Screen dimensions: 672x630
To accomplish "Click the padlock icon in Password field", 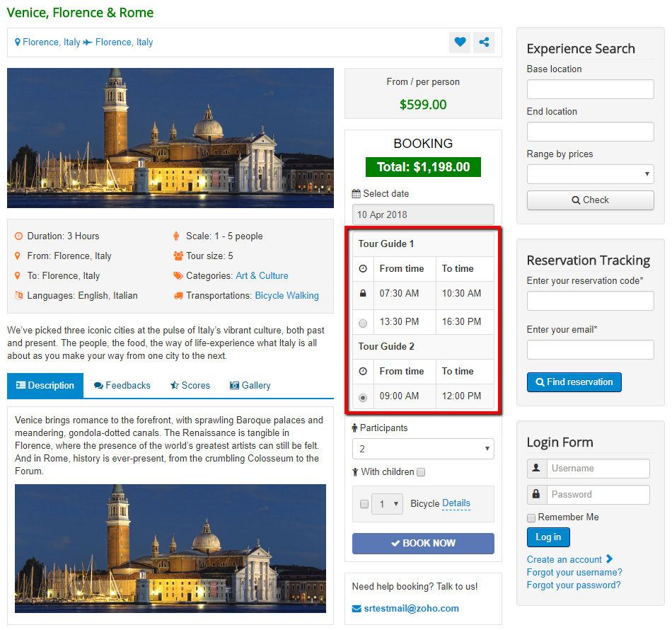I will 536,495.
